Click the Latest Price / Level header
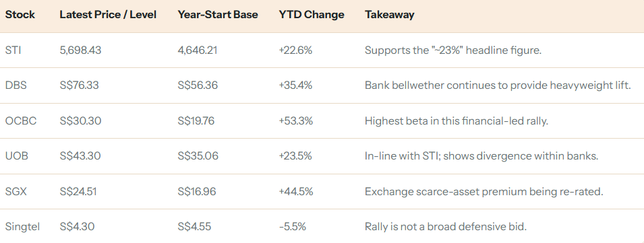Image resolution: width=644 pixels, height=243 pixels. pyautogui.click(x=108, y=15)
